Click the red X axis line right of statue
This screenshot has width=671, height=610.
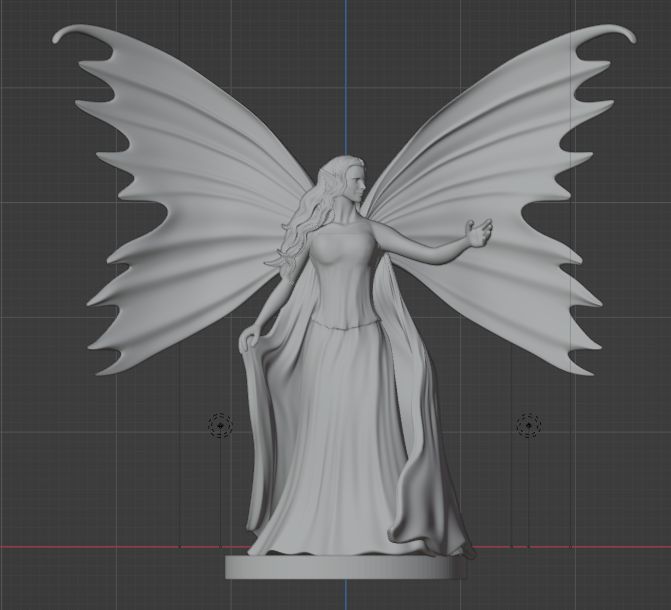pos(580,547)
